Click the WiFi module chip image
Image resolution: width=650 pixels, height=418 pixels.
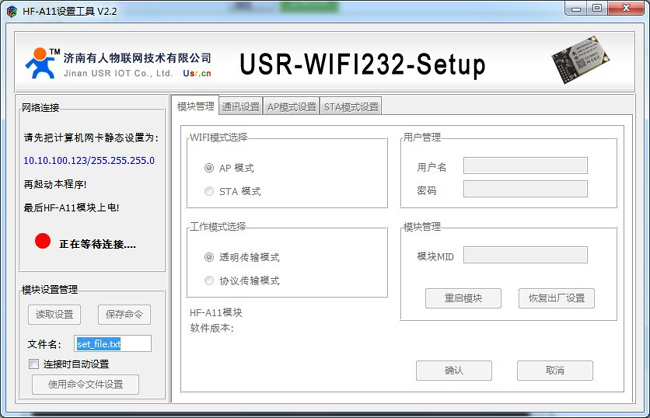coord(581,62)
